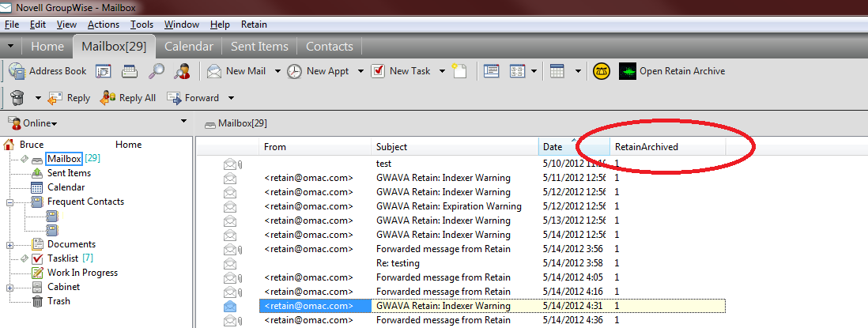Image resolution: width=868 pixels, height=328 pixels.
Task: Switch to the Calendar tab
Action: pos(189,47)
